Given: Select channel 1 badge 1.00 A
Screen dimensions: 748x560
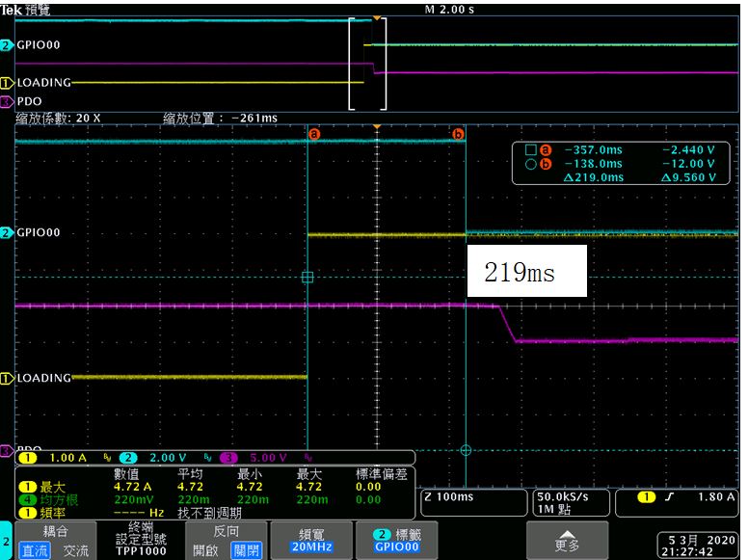Looking at the screenshot, I should pyautogui.click(x=54, y=459).
